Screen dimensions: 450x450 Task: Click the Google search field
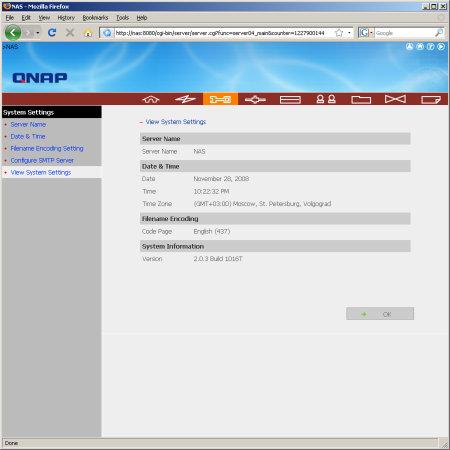[404, 33]
